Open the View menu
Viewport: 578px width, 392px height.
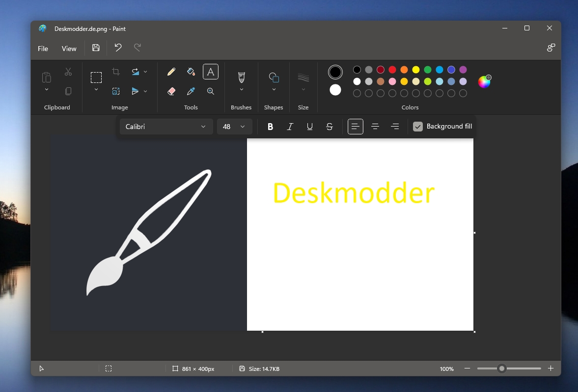point(69,49)
